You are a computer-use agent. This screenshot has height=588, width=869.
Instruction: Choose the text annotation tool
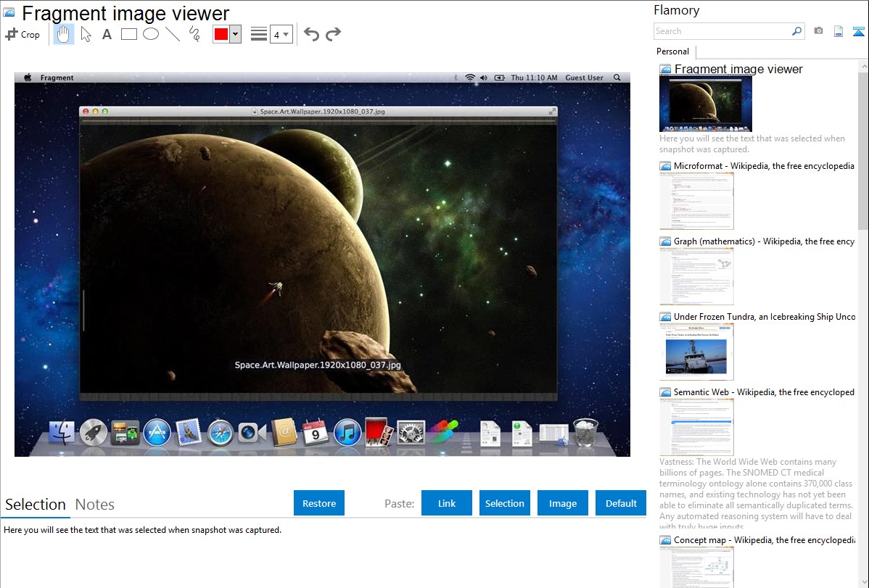pos(107,34)
